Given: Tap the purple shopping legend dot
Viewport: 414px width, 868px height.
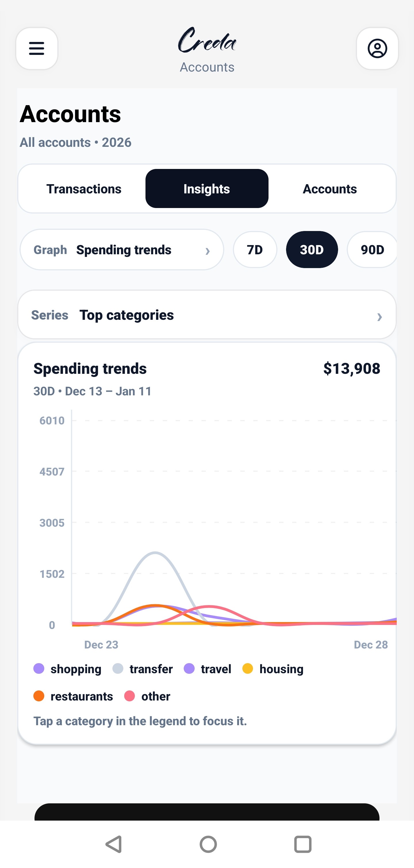Looking at the screenshot, I should pos(39,669).
